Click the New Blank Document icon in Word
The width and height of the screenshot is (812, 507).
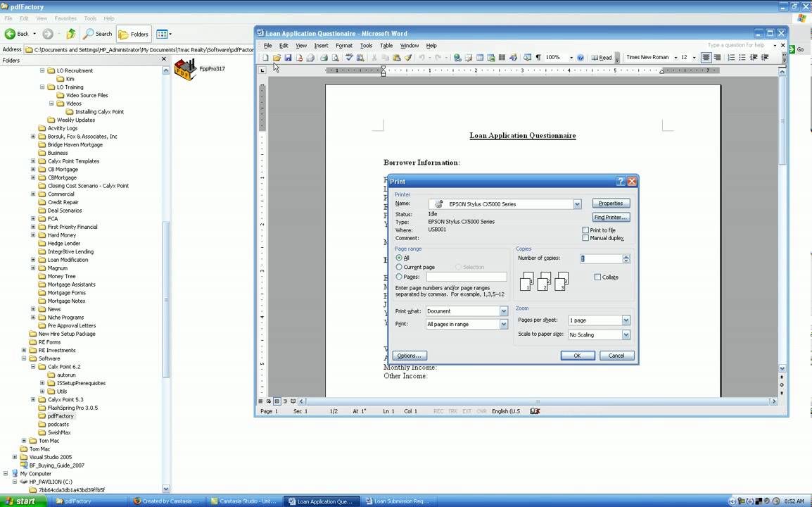pyautogui.click(x=265, y=58)
